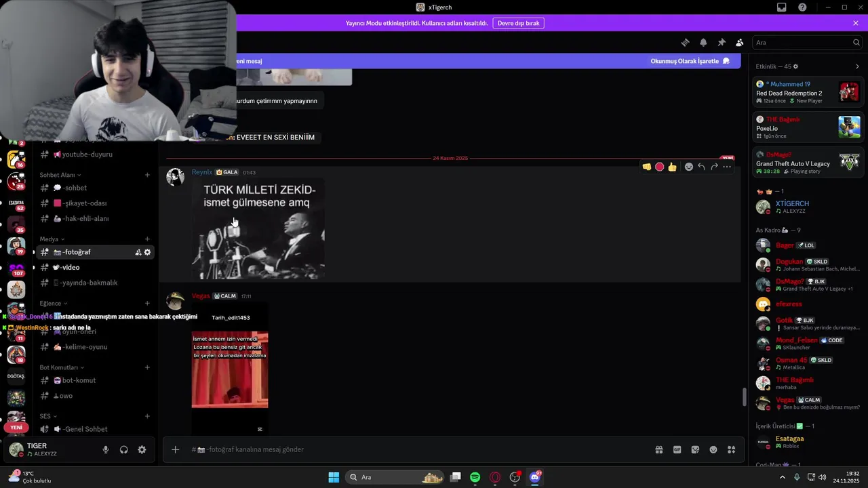Image resolution: width=868 pixels, height=488 pixels.
Task: Open activity settings gear next to Etkinlik
Action: tap(796, 66)
